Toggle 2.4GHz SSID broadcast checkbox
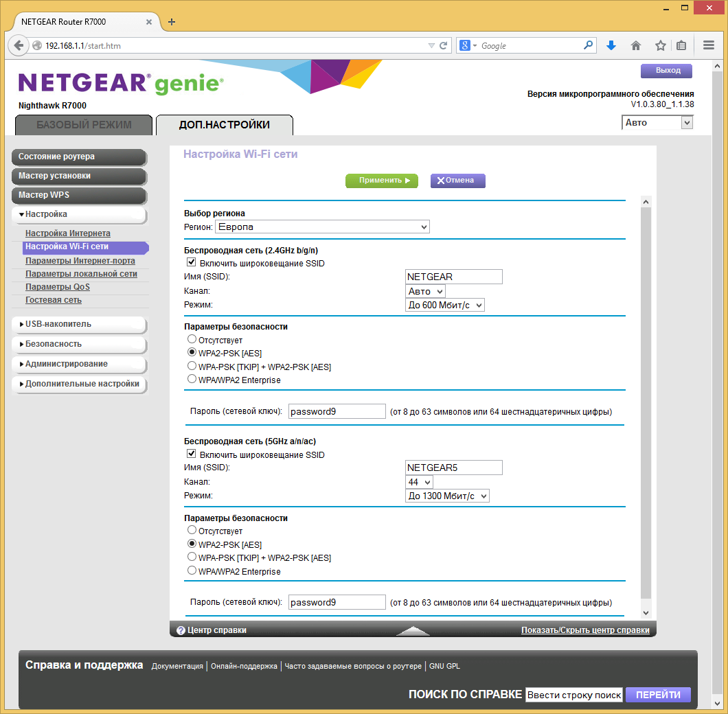Viewport: 728px width, 714px height. point(192,262)
